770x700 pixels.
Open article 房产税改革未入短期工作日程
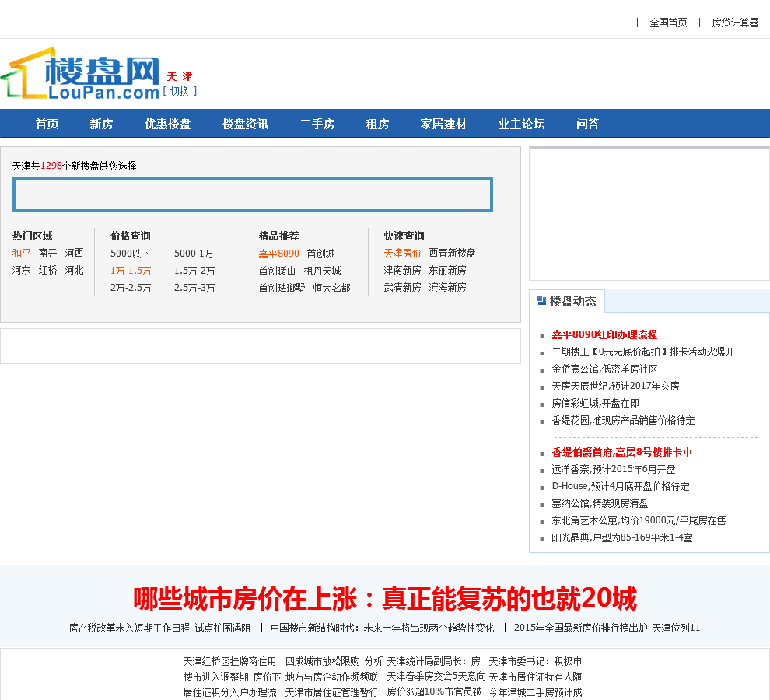point(159,628)
